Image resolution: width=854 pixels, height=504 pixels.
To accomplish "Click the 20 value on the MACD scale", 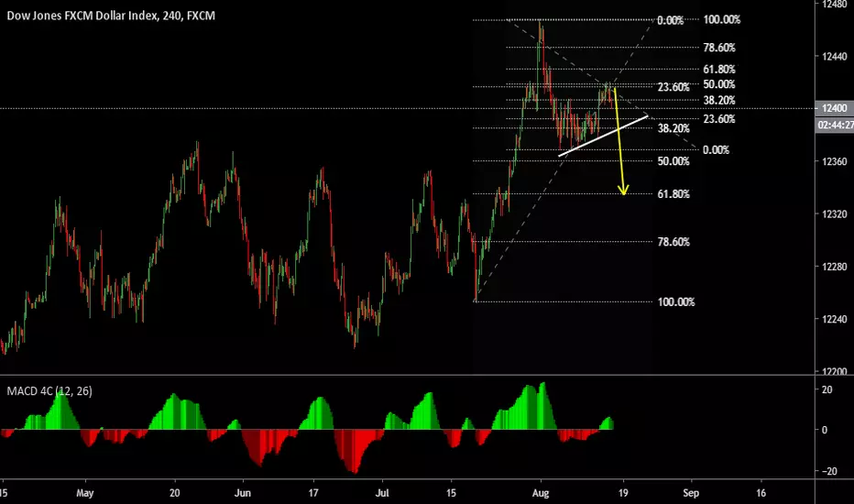I will pos(827,389).
